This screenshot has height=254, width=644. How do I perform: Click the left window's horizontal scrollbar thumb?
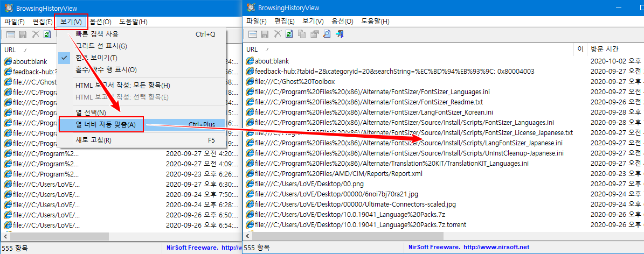coord(59,236)
